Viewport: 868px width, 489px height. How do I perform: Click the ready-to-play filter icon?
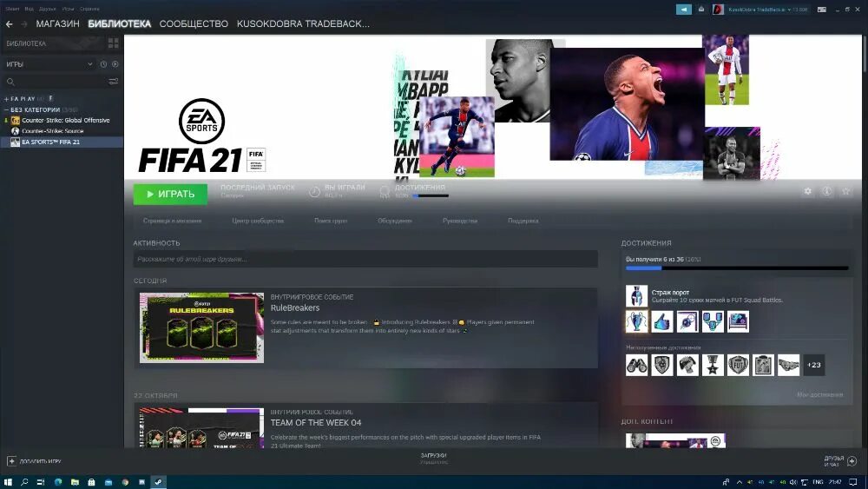pyautogui.click(x=115, y=64)
